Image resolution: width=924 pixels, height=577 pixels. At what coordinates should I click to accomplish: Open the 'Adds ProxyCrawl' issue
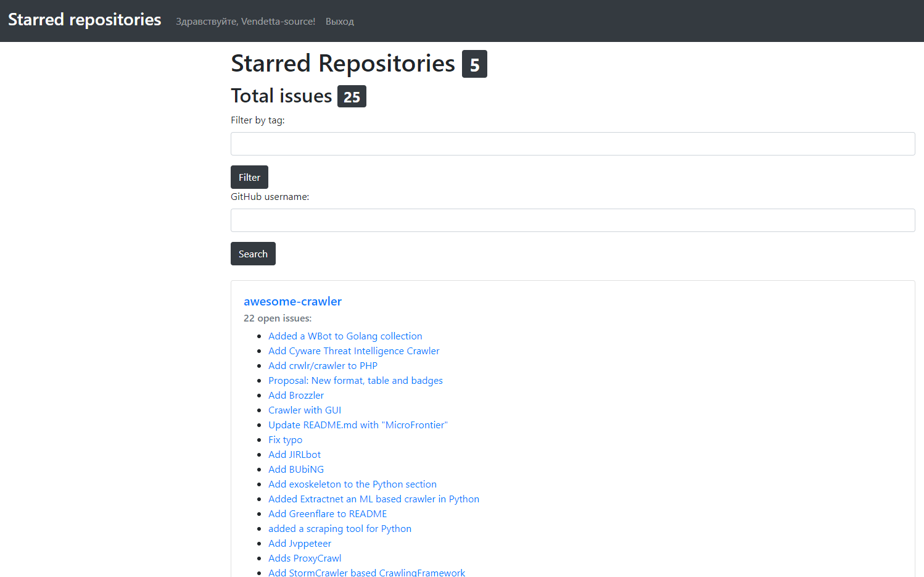(x=305, y=558)
